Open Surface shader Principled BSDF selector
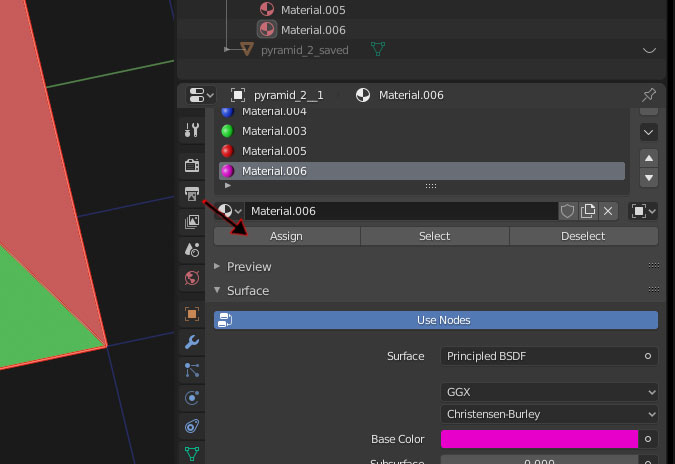 541,356
